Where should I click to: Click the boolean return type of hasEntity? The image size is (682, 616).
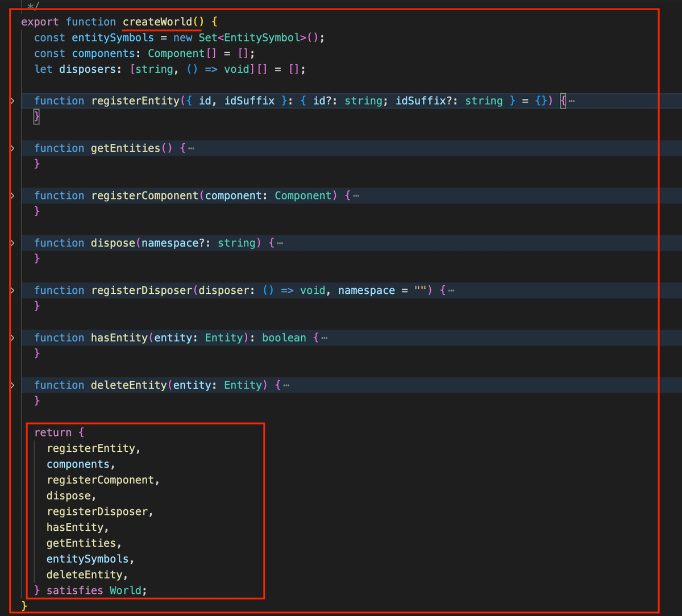click(284, 338)
